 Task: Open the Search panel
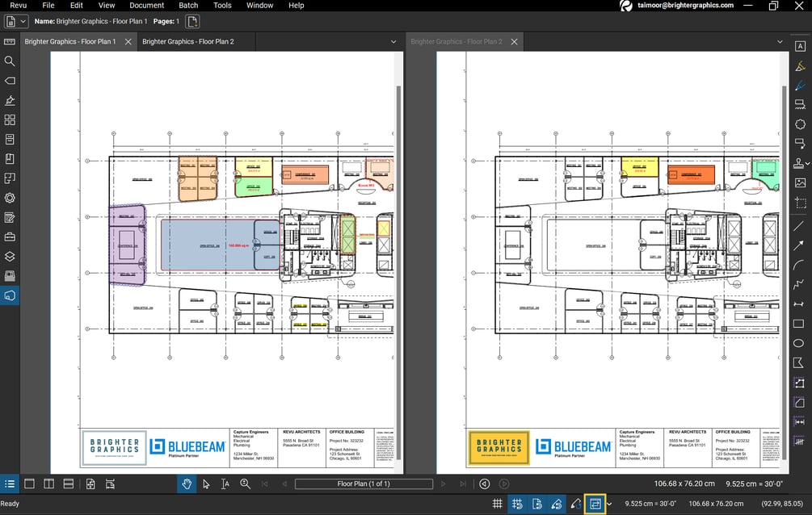pos(10,61)
